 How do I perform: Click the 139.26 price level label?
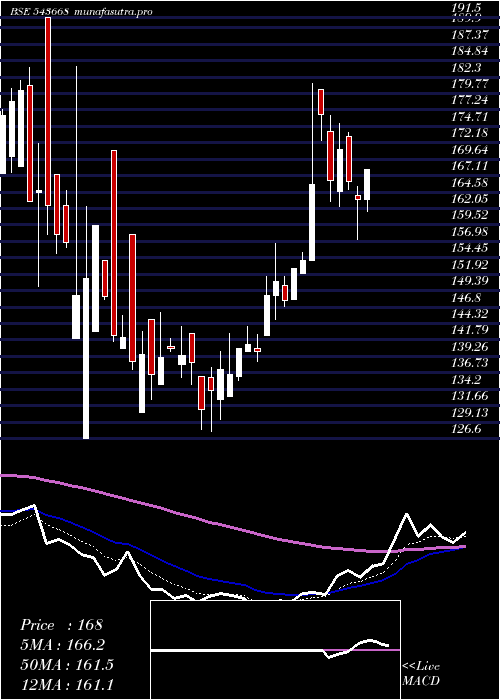coord(472,347)
